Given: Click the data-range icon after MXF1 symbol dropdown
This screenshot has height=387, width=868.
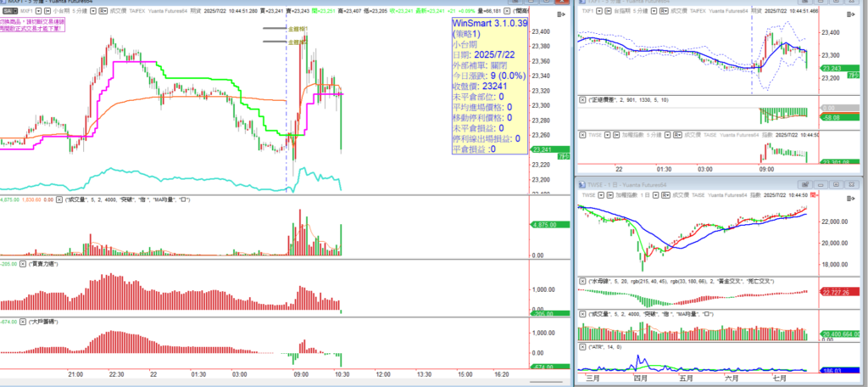Looking at the screenshot, I should click(47, 11).
